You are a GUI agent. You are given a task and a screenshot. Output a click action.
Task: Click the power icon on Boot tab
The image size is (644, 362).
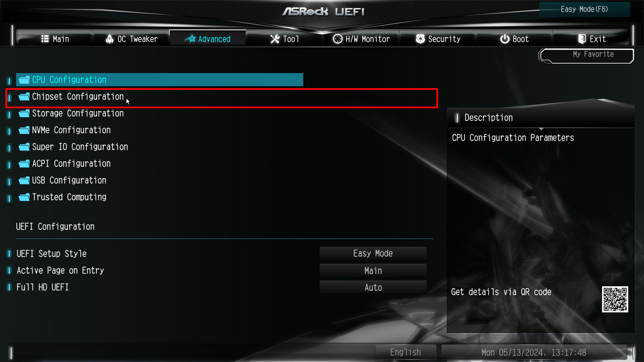click(x=504, y=39)
